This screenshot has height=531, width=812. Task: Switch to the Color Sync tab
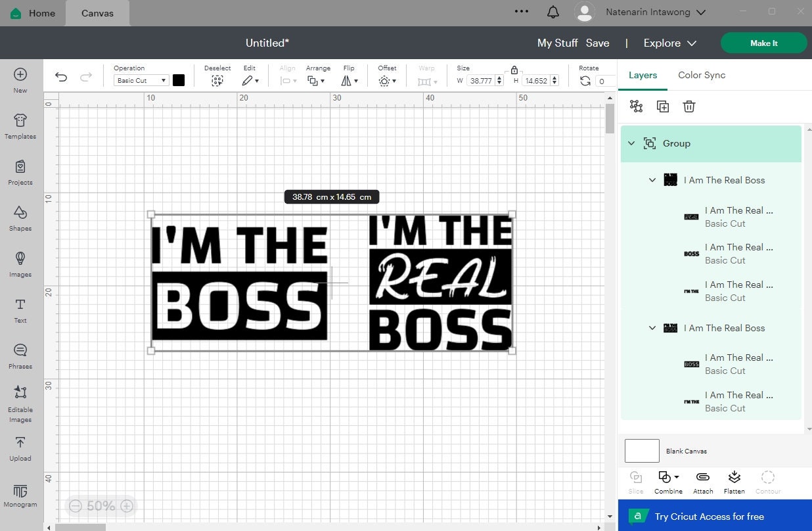click(701, 75)
